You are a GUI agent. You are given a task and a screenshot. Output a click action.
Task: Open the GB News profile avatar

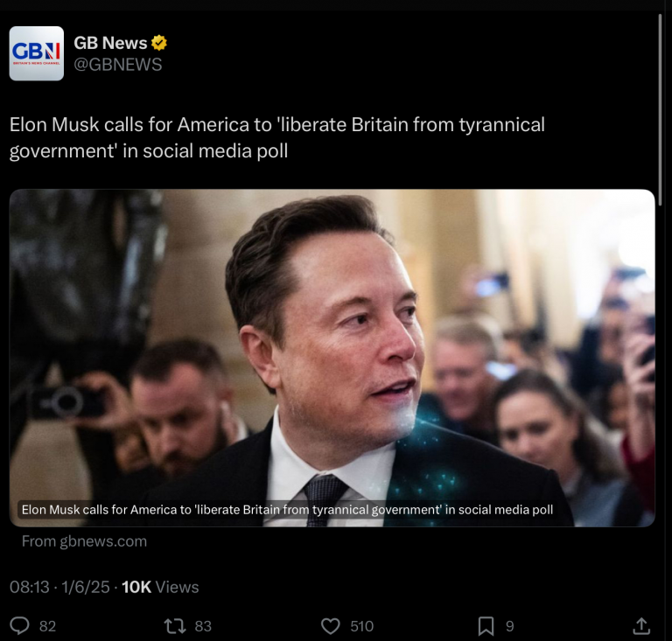click(37, 53)
